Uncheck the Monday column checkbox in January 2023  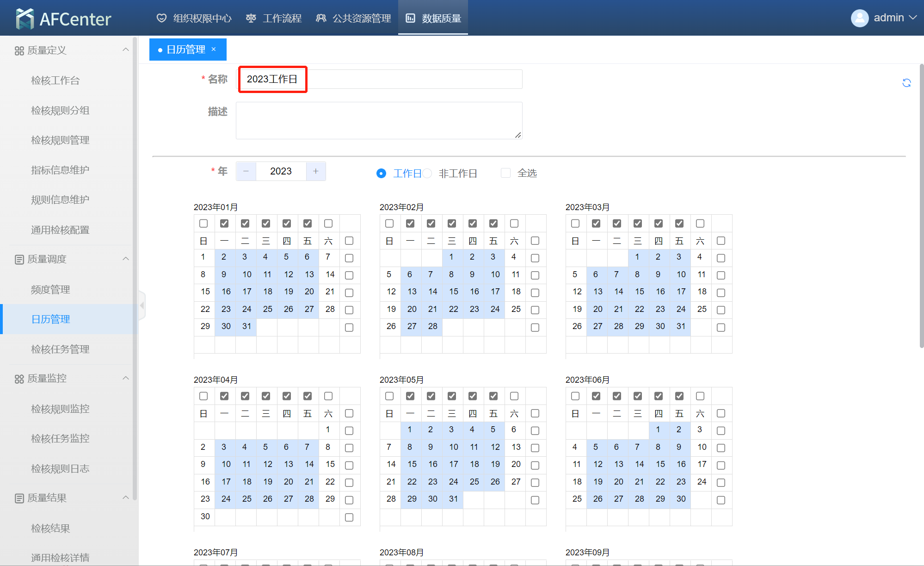pyautogui.click(x=224, y=224)
